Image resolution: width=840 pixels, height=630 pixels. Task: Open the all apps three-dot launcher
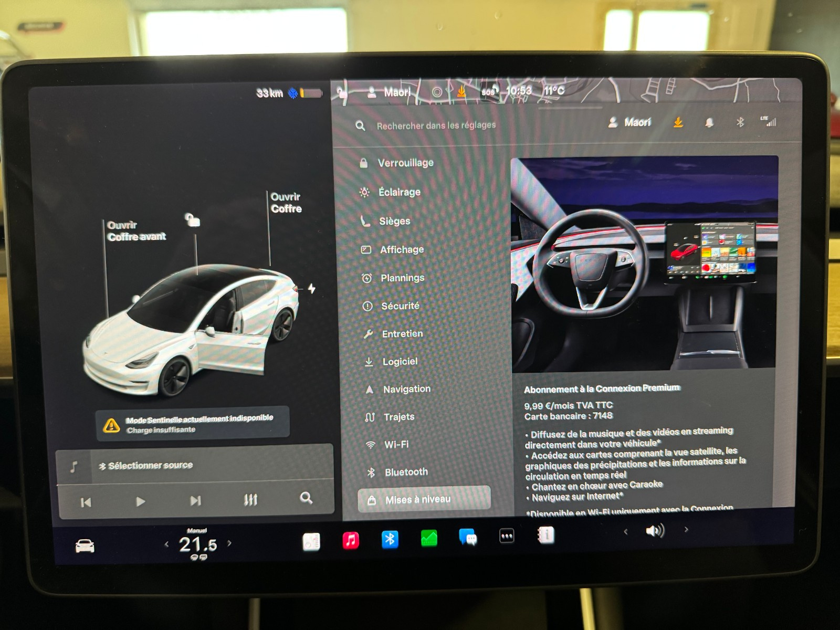point(507,536)
